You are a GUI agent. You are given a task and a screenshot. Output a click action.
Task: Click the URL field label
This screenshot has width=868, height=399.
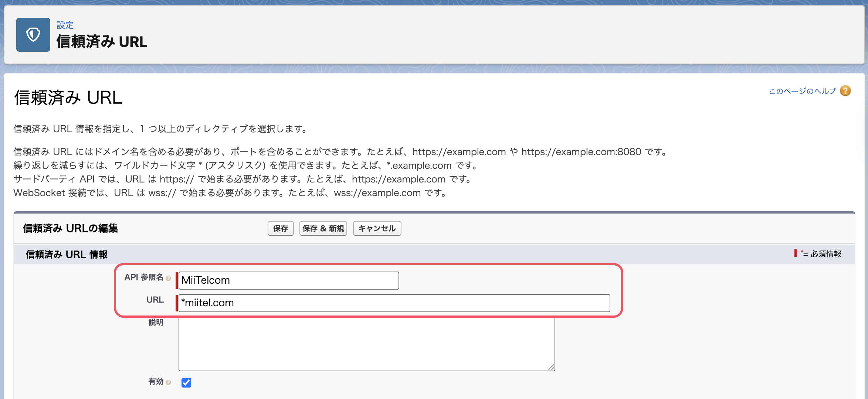tap(155, 300)
